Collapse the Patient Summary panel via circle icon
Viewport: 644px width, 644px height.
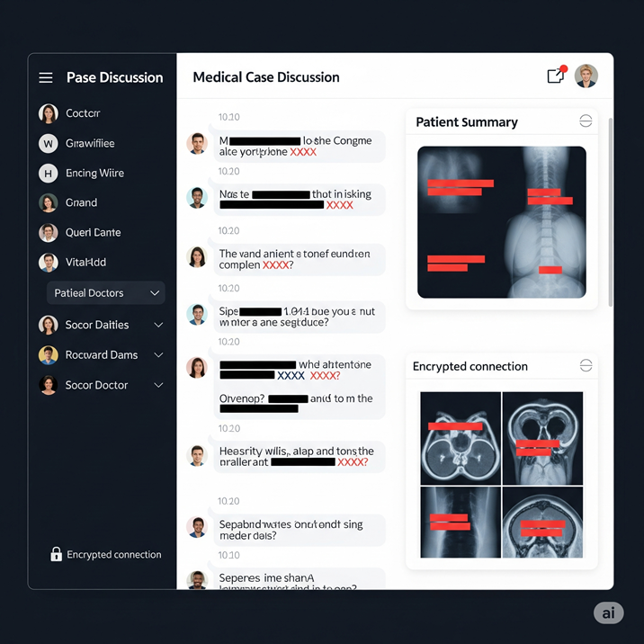pos(586,121)
